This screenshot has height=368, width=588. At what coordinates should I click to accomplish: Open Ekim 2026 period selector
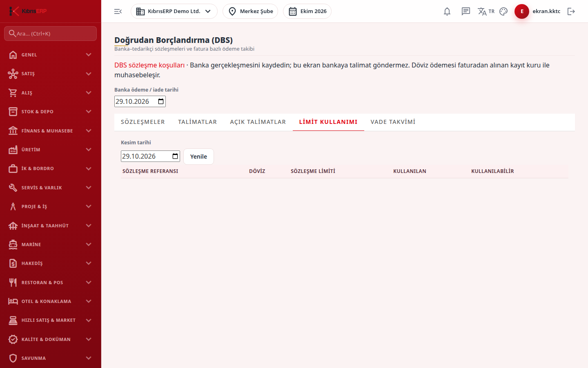coord(307,11)
